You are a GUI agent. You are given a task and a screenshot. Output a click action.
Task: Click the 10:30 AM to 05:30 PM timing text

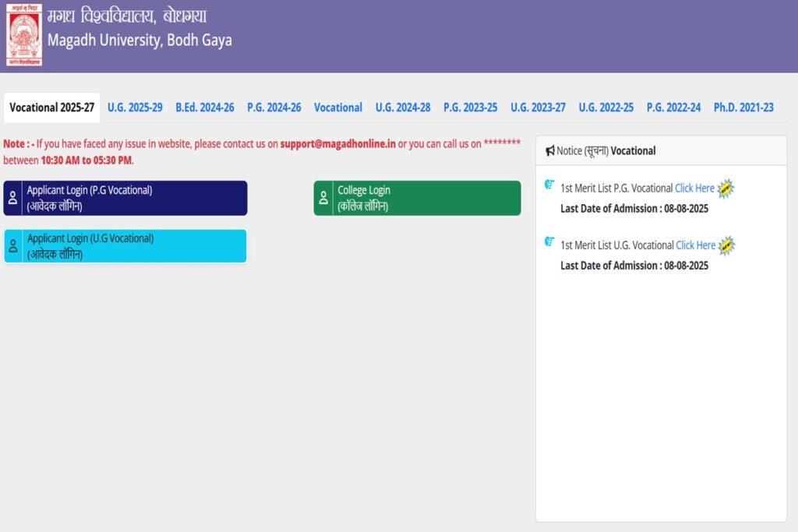pos(86,160)
